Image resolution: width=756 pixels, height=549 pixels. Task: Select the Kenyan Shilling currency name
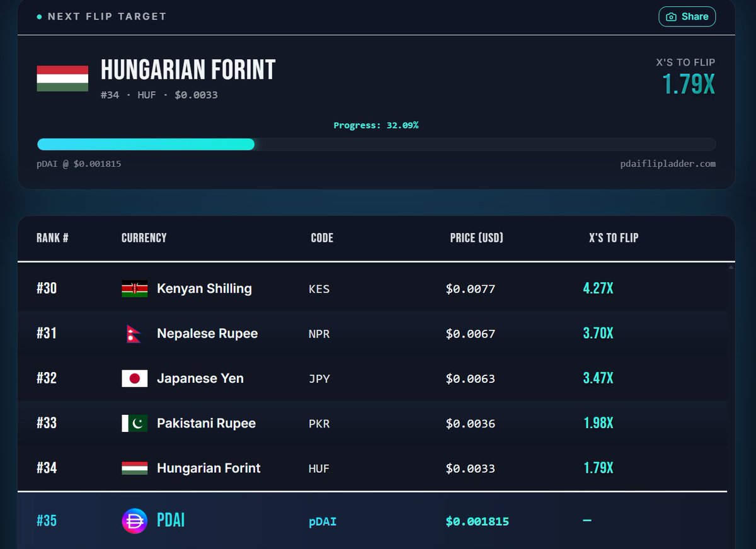pos(204,289)
